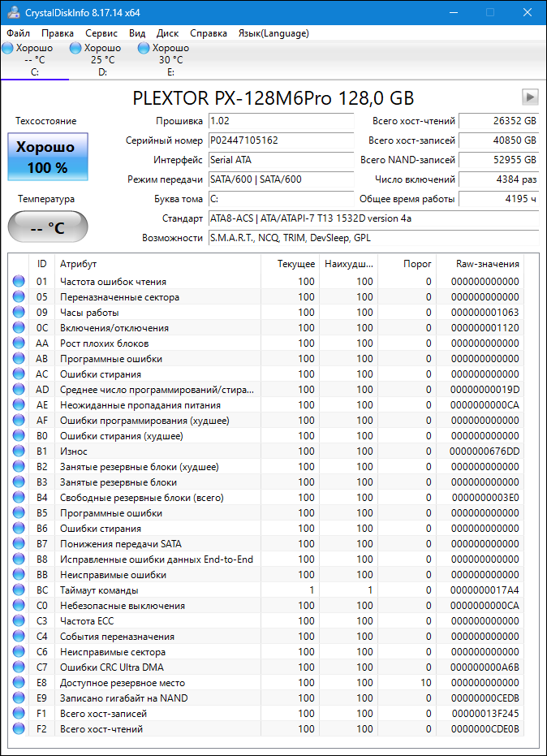Click the -- °C temperature button
Screen dimensions: 547x756
tap(48, 227)
